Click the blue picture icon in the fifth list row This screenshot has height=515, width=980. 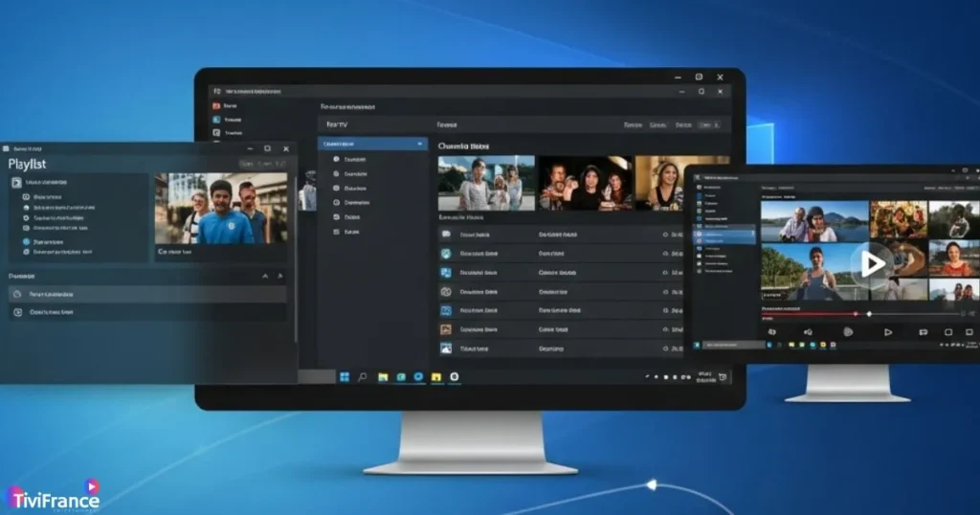click(446, 310)
